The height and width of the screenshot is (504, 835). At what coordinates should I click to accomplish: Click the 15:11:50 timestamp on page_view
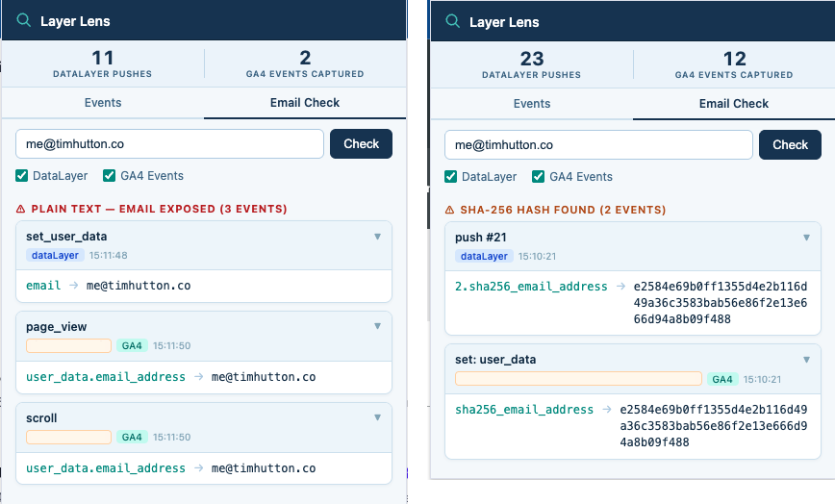coord(171,346)
